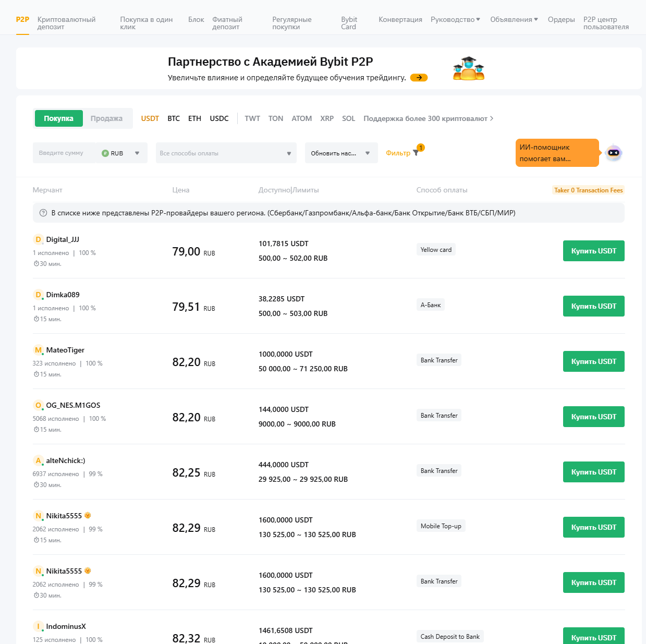
Task: Click OG_NES.M1GOS avatar icon
Action: click(x=38, y=405)
